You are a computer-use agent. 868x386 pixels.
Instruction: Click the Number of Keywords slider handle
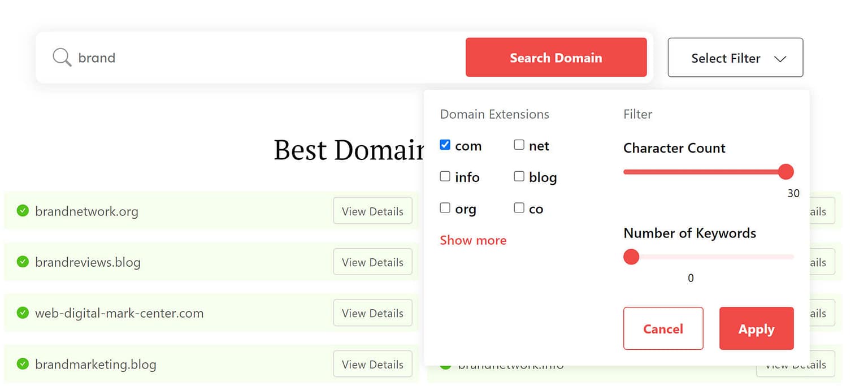coord(631,257)
